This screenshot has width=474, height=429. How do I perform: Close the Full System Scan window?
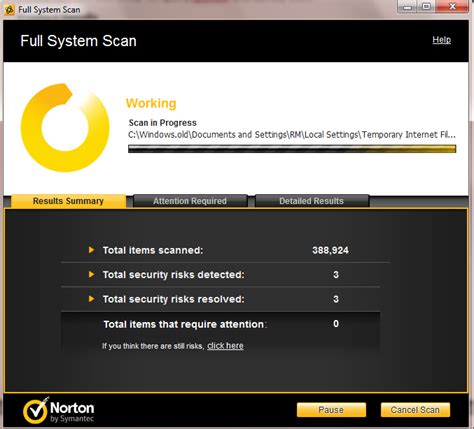[x=452, y=7]
